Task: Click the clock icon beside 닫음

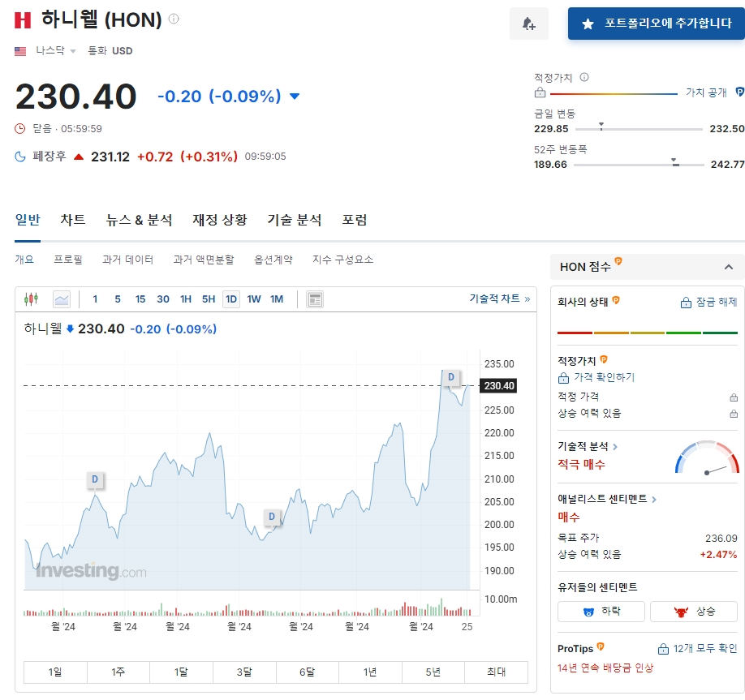Action: click(x=20, y=128)
